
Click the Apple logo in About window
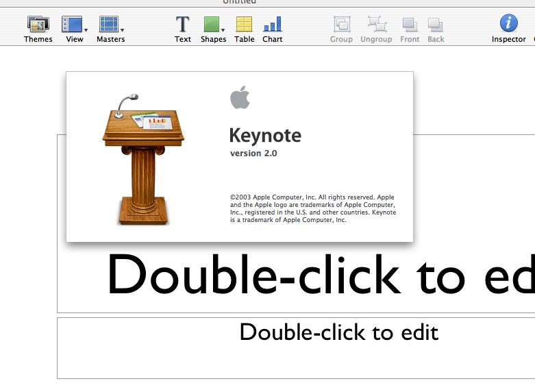pos(240,98)
